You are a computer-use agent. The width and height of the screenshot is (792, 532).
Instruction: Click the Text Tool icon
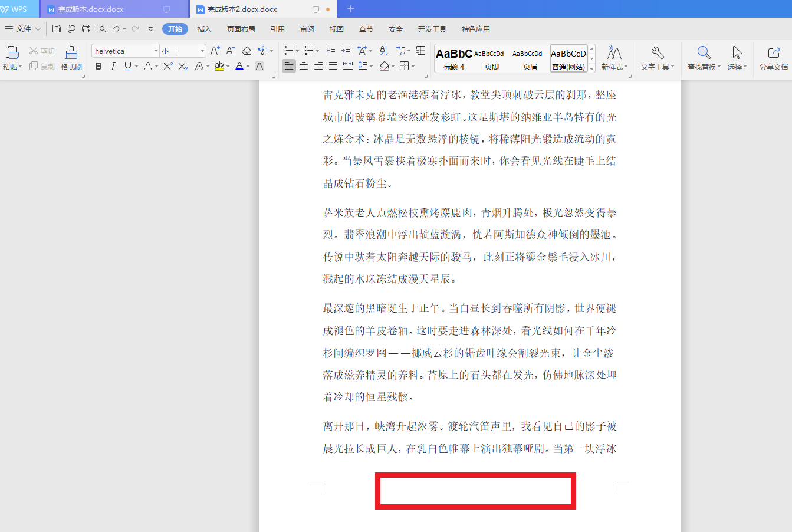tap(656, 58)
